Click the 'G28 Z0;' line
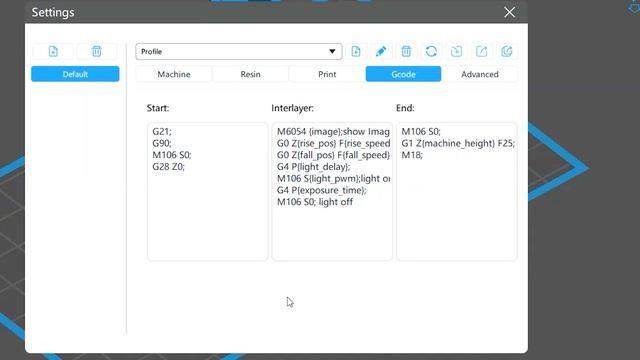Screen dimensions: 640x360 169,167
